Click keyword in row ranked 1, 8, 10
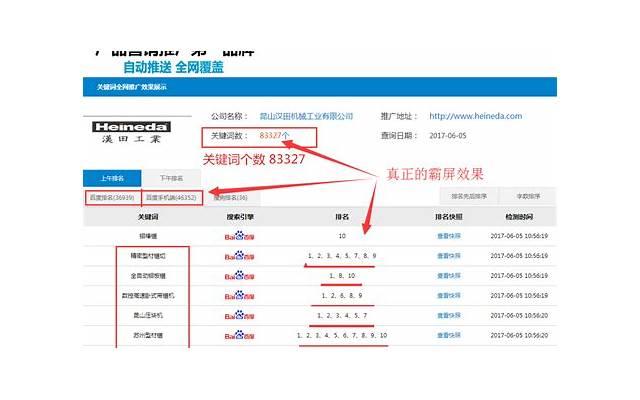The height and width of the screenshot is (400, 640). pyautogui.click(x=148, y=276)
